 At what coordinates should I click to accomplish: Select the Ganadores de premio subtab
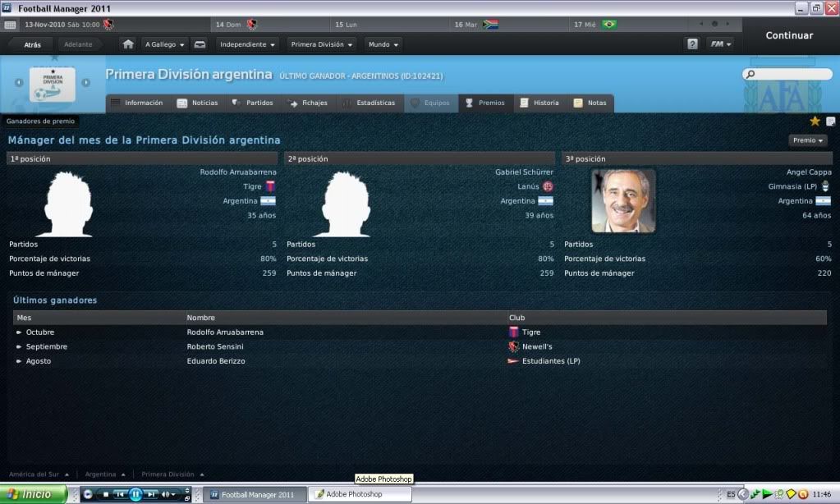pyautogui.click(x=41, y=121)
